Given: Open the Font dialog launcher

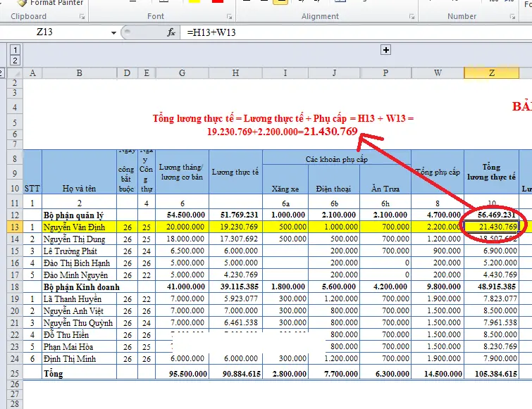Looking at the screenshot, I should coord(229,16).
